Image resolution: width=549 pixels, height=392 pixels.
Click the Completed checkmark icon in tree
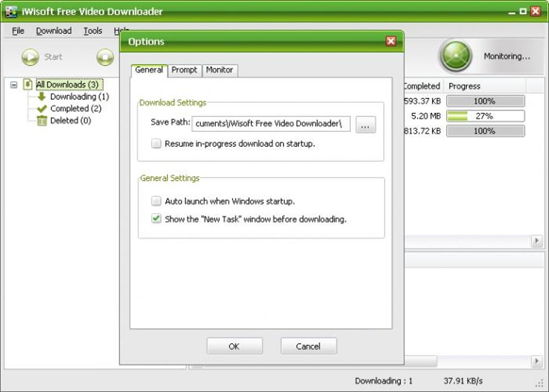pyautogui.click(x=41, y=109)
